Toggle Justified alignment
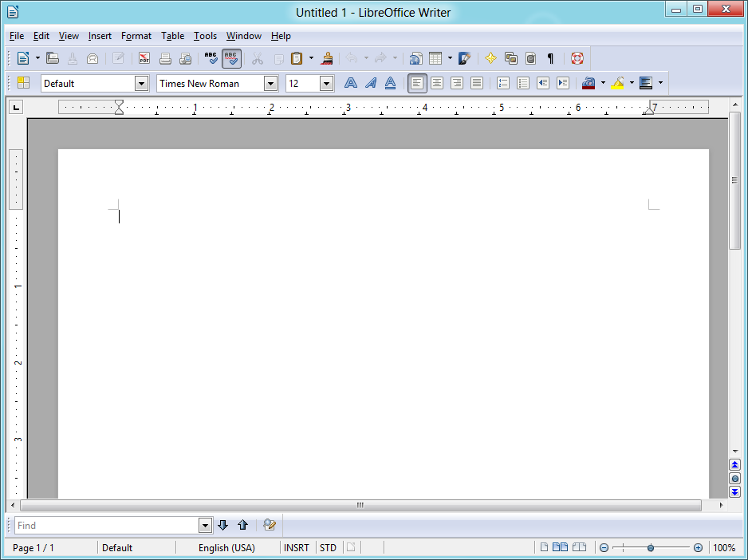Image resolution: width=748 pixels, height=560 pixels. (x=477, y=83)
